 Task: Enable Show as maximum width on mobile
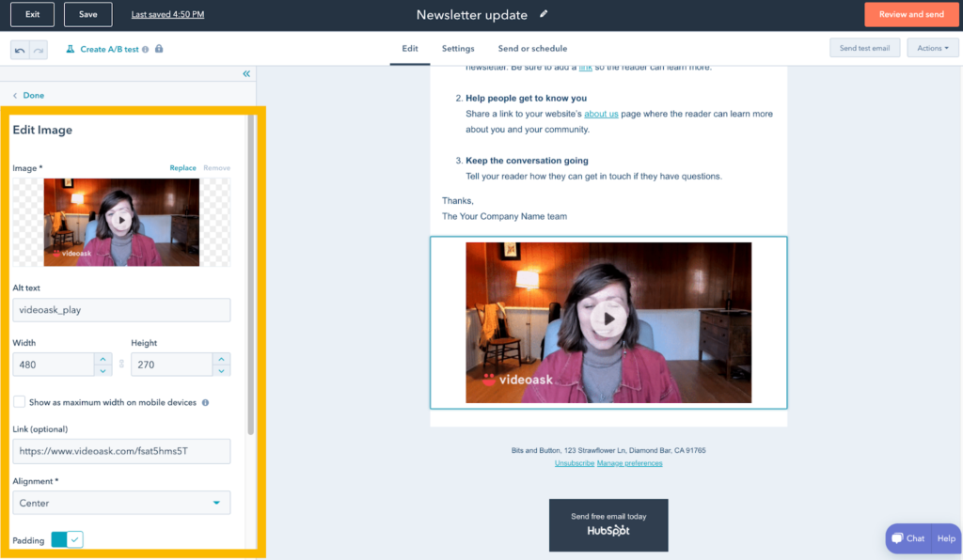tap(20, 402)
